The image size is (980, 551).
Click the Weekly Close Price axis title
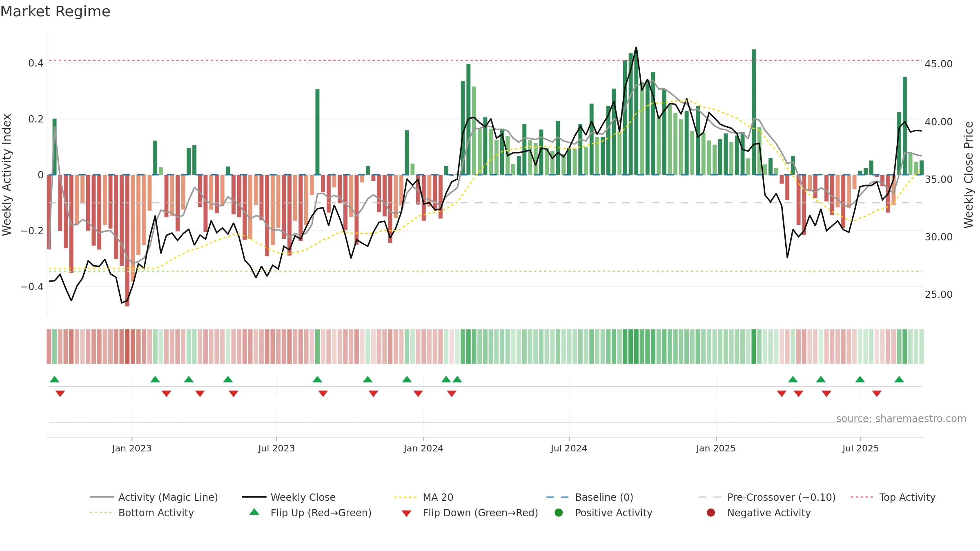pos(969,175)
